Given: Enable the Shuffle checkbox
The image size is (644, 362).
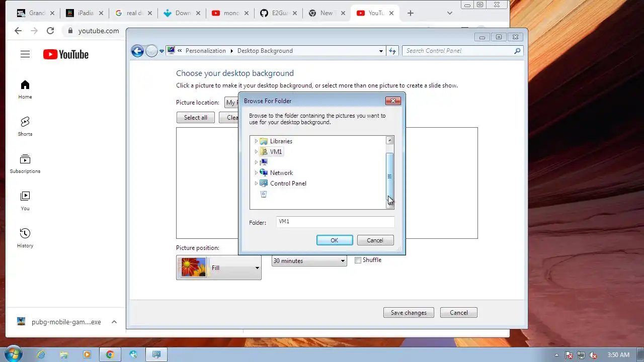Looking at the screenshot, I should [358, 260].
